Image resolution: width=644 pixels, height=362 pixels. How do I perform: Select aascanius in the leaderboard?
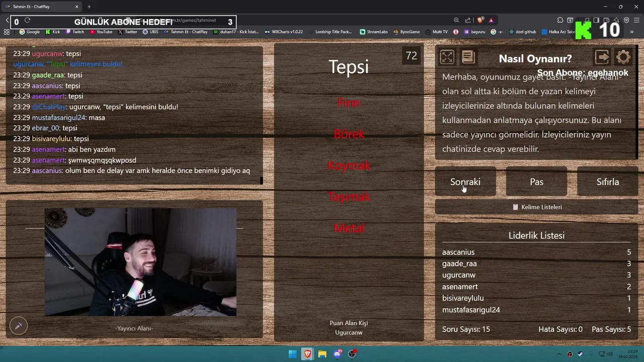click(x=458, y=252)
